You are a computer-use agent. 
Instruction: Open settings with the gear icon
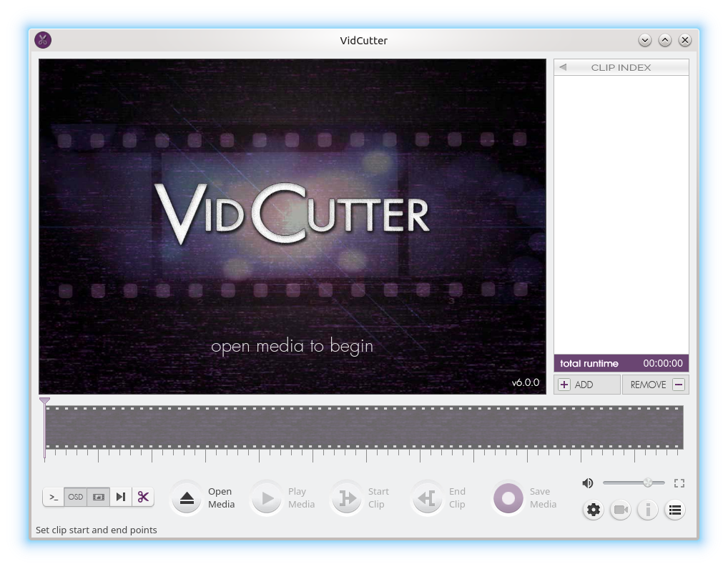[594, 510]
